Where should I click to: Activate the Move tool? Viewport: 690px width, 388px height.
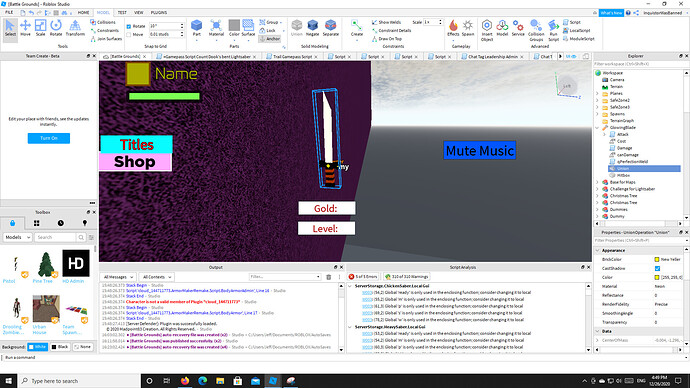(x=25, y=28)
